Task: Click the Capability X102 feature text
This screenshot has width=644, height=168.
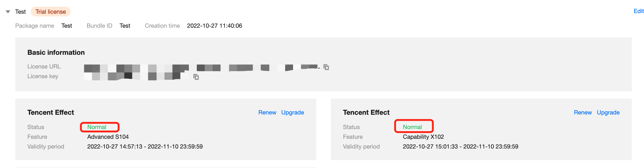Action: [x=423, y=137]
